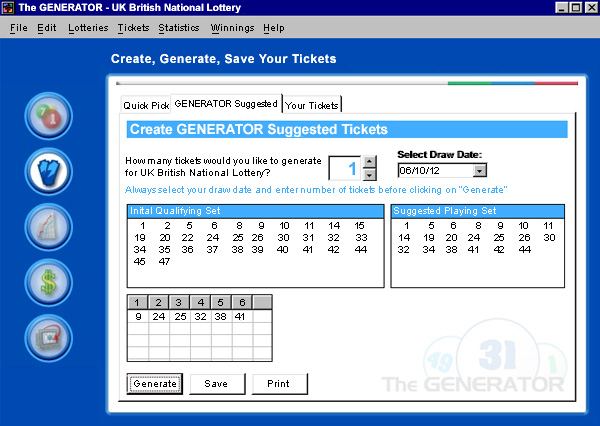Click the number of tickets field
The height and width of the screenshot is (426, 600).
tap(344, 168)
